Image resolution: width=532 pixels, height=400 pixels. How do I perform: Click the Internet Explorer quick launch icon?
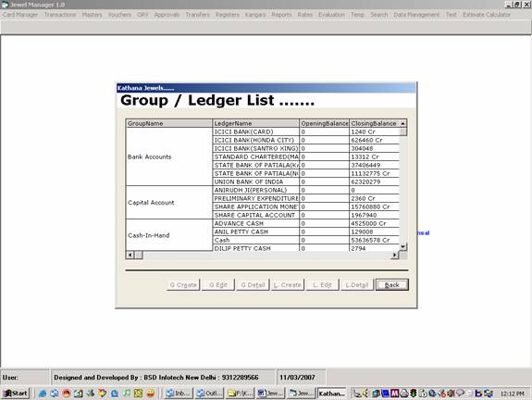coord(43,394)
